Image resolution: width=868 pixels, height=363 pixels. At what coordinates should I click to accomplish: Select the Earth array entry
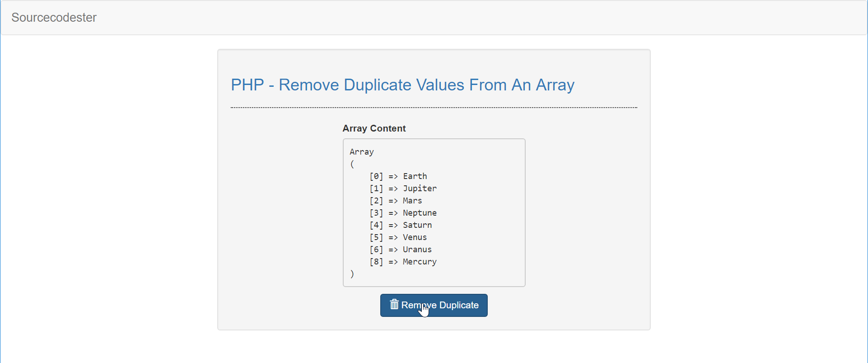(399, 176)
